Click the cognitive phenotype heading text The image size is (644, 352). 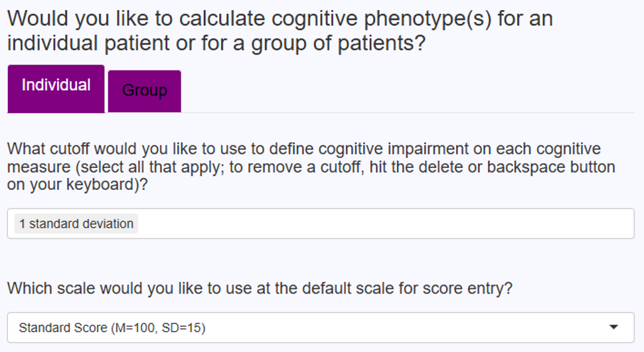point(280,19)
